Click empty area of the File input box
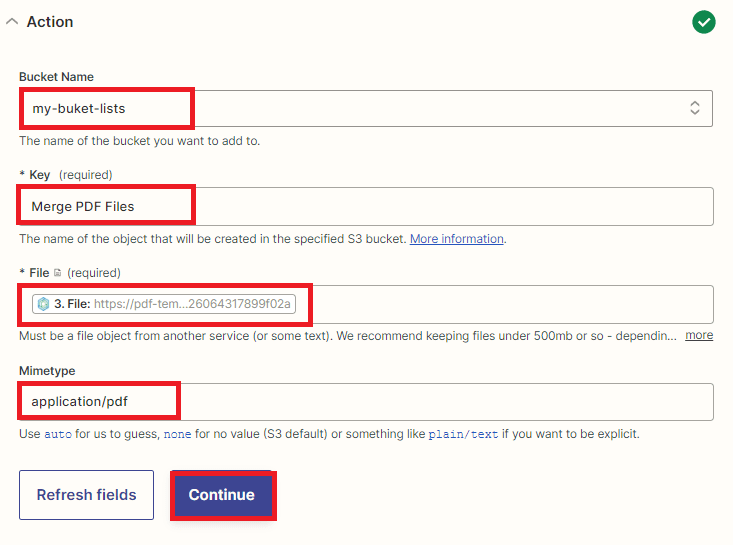 point(500,304)
